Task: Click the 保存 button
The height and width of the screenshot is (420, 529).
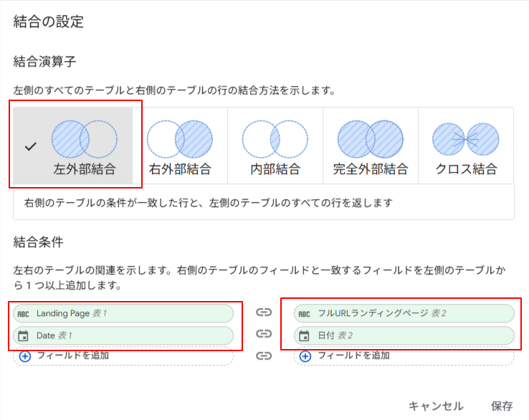Action: point(502,406)
